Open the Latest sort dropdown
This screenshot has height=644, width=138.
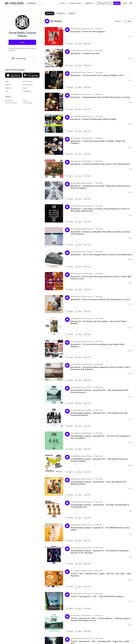(x=118, y=21)
